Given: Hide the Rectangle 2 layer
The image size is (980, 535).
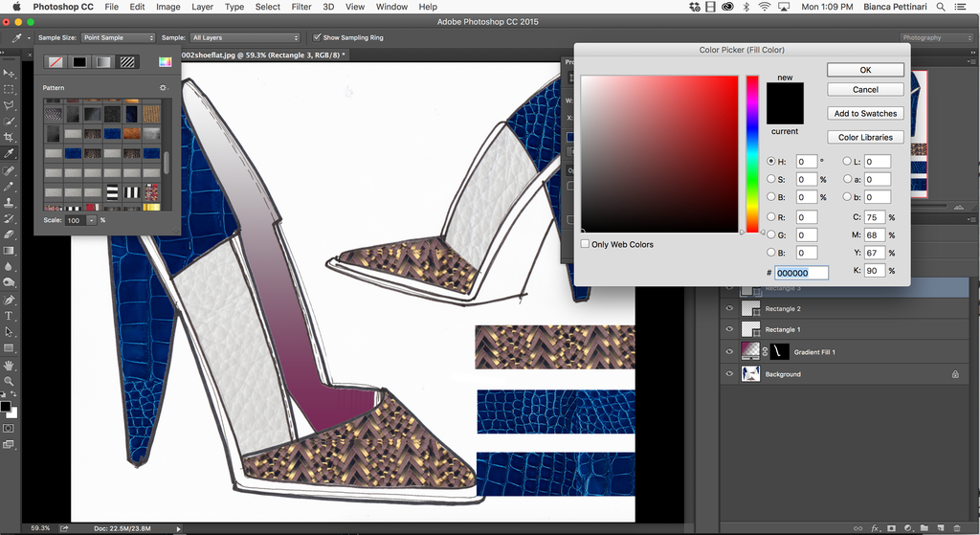Looking at the screenshot, I should 729,309.
